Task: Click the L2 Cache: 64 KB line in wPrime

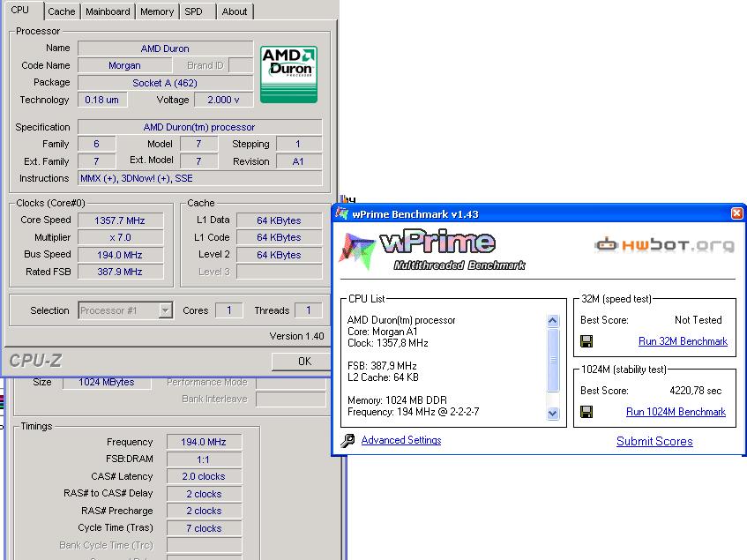Action: (x=383, y=377)
